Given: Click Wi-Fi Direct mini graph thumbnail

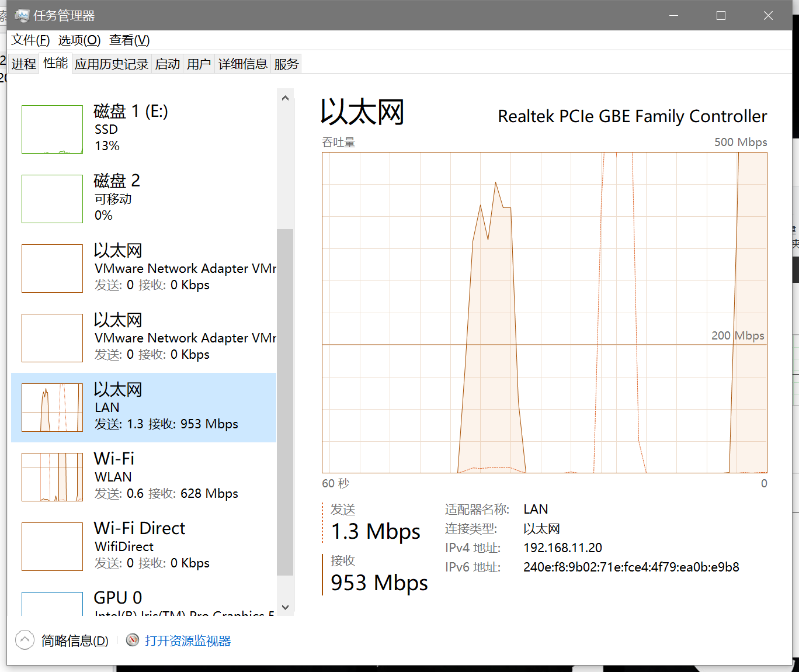Looking at the screenshot, I should (52, 546).
